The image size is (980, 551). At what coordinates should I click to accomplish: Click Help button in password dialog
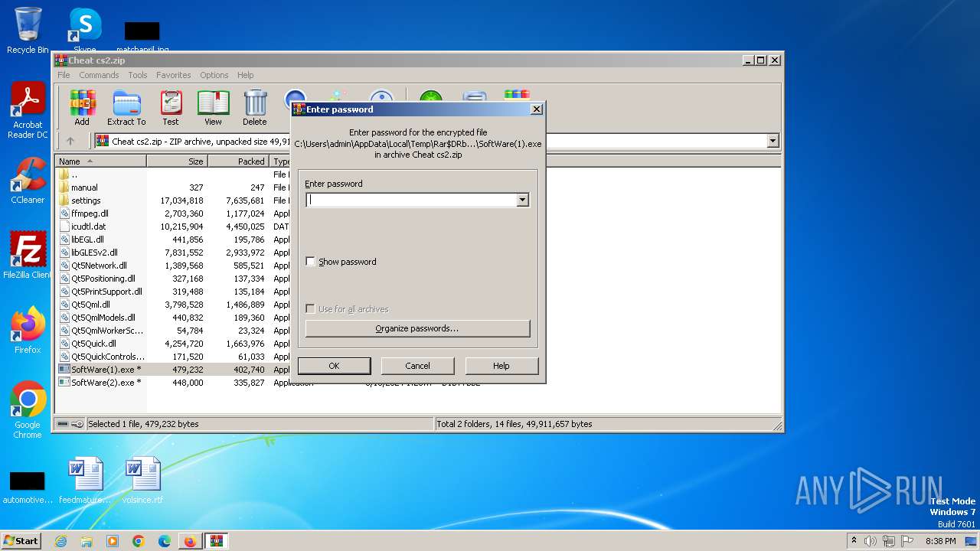[x=501, y=366]
